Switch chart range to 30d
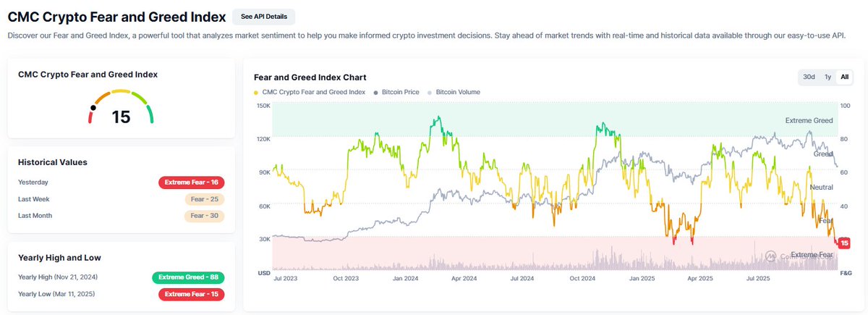 (x=809, y=77)
